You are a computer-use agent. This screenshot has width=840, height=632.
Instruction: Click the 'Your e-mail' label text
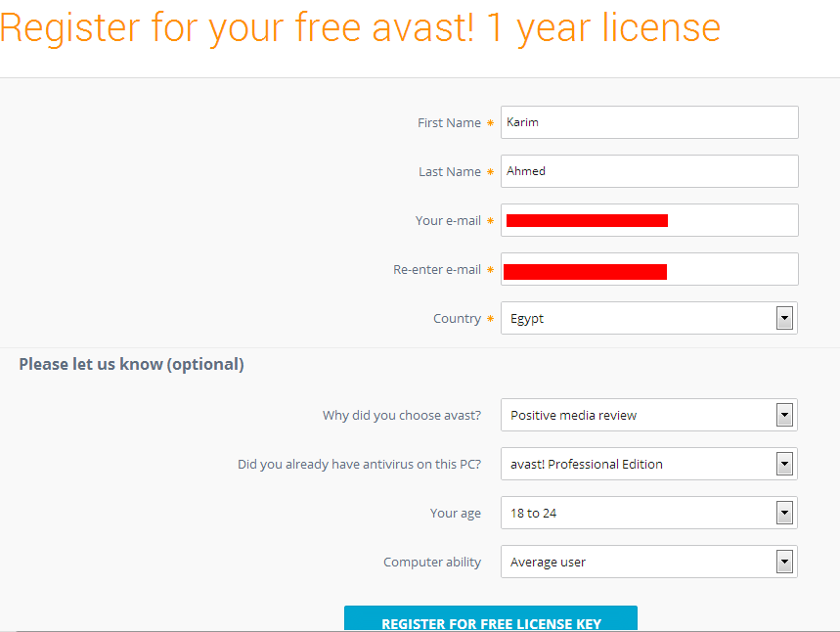[448, 221]
